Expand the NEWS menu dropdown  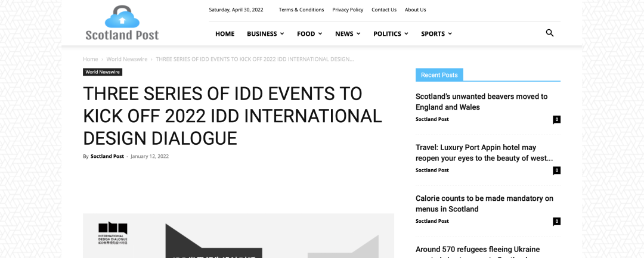point(348,33)
